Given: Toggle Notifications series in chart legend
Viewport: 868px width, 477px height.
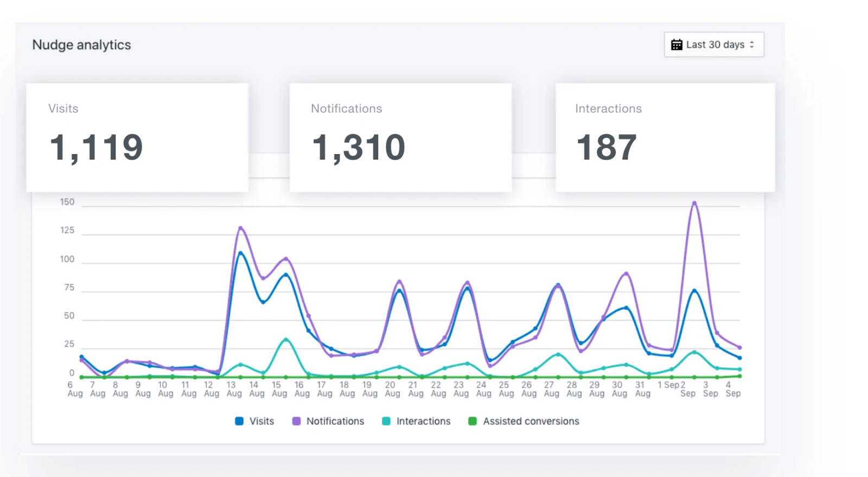Looking at the screenshot, I should [328, 421].
